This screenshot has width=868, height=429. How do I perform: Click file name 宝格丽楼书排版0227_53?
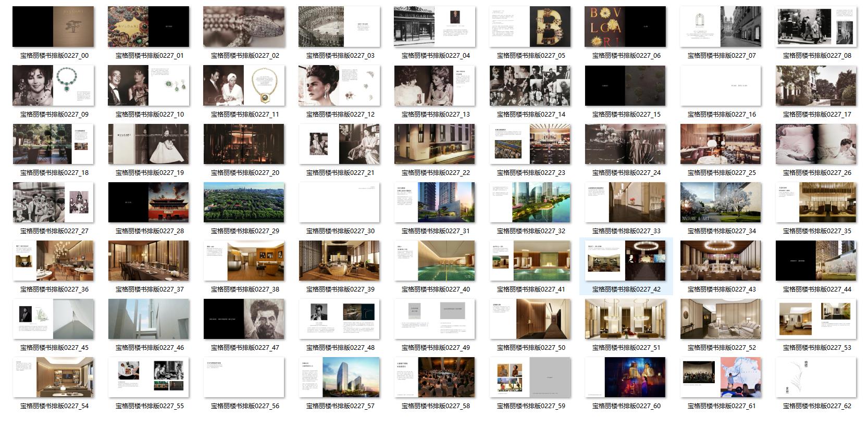click(817, 348)
